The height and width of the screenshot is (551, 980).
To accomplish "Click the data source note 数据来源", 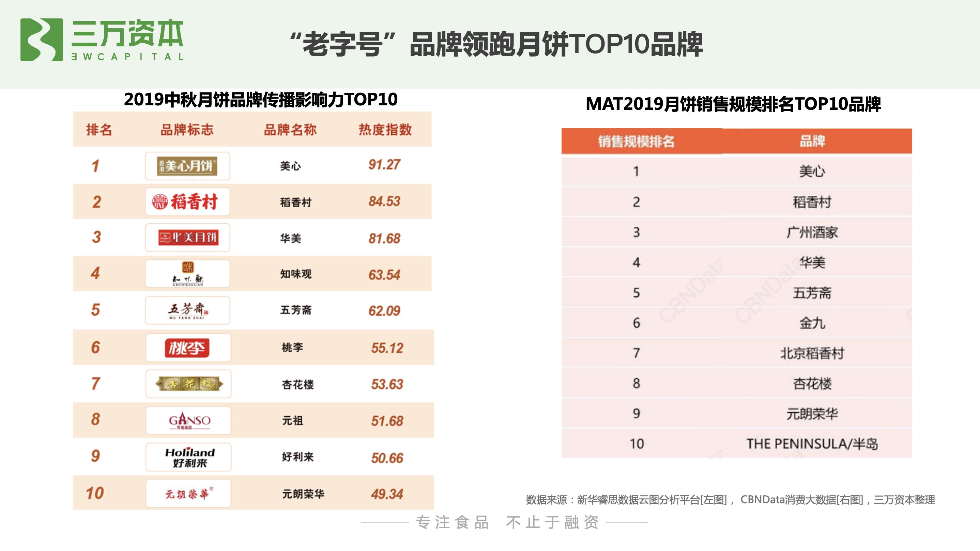I will pos(730,500).
